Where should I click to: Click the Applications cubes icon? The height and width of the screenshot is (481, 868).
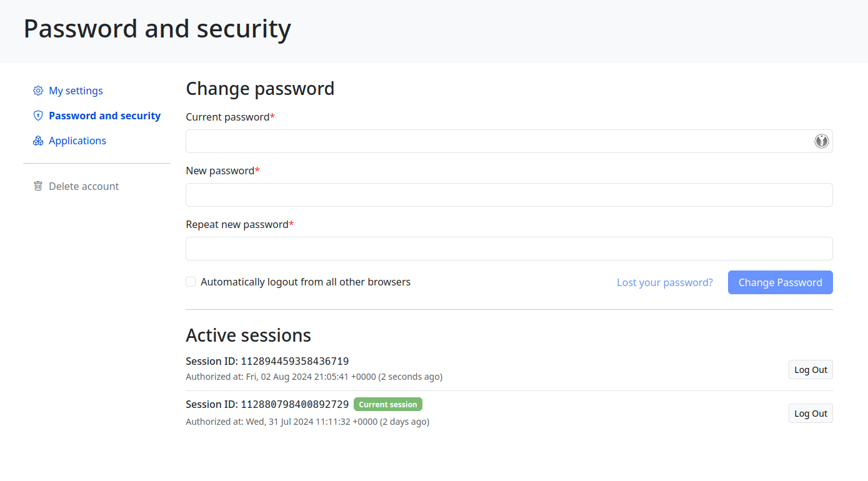click(38, 141)
